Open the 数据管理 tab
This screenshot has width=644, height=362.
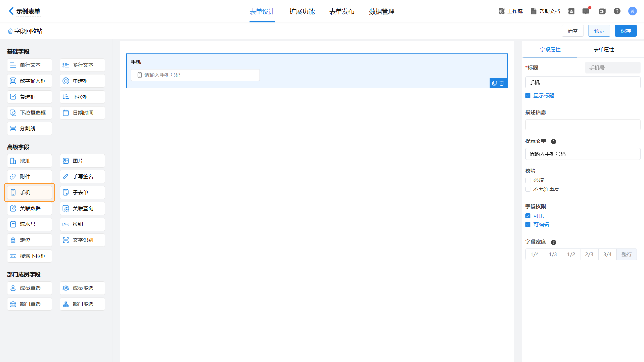pyautogui.click(x=382, y=12)
